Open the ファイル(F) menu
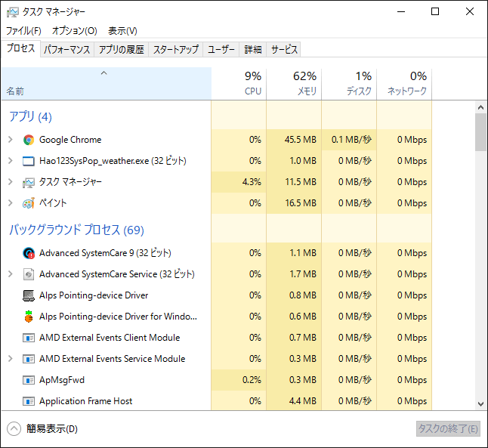Screen dimensions: 488x448 click(x=23, y=31)
